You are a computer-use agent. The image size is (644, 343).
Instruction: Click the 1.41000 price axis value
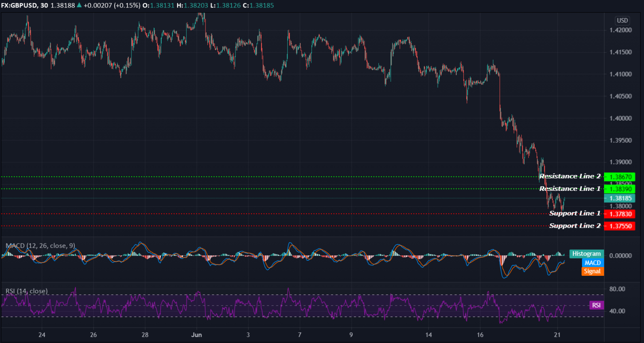click(x=621, y=74)
